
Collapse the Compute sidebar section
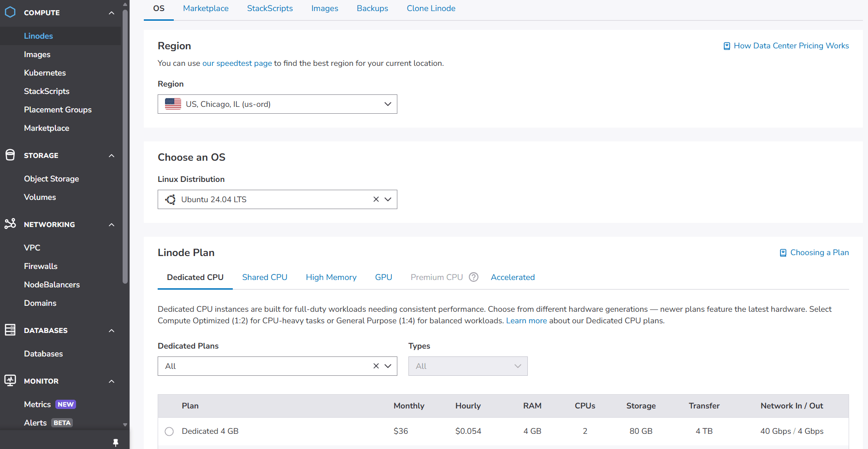coord(112,13)
